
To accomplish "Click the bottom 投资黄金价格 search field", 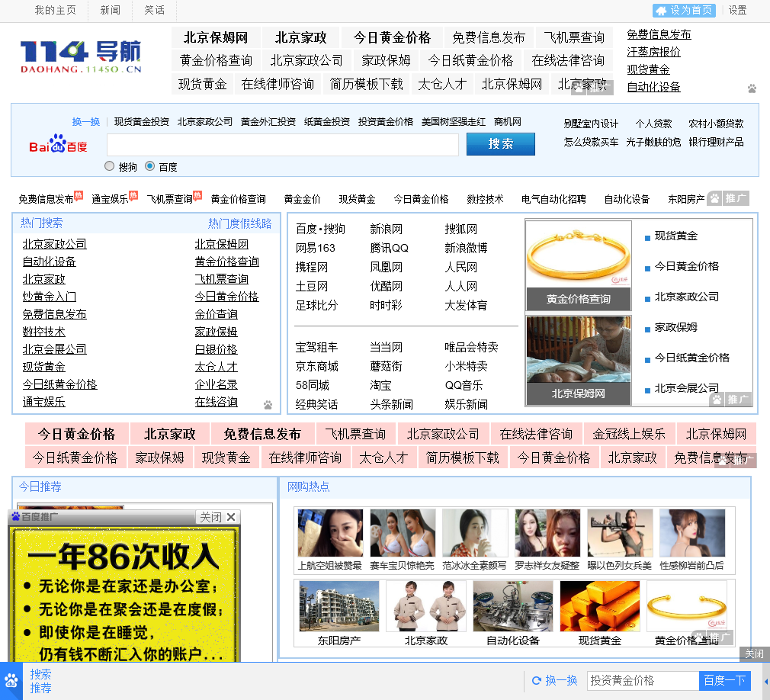I will [x=643, y=680].
